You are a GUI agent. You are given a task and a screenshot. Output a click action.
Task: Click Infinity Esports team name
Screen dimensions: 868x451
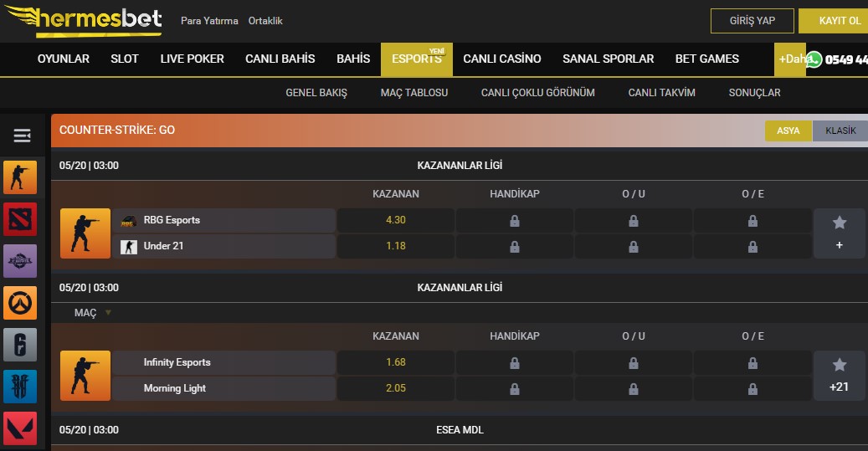tap(177, 362)
